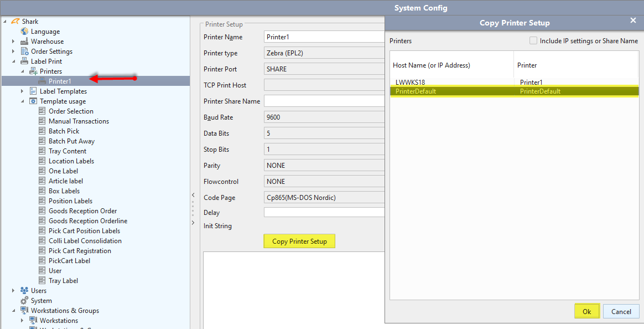Click the Copy Printer Setup button
Screen dimensions: 644x329
coord(299,241)
